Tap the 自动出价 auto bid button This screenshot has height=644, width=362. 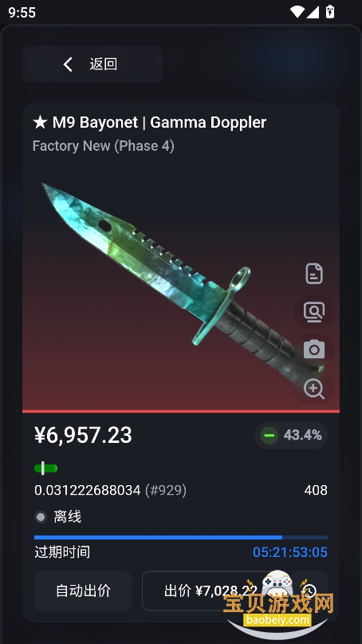[83, 591]
